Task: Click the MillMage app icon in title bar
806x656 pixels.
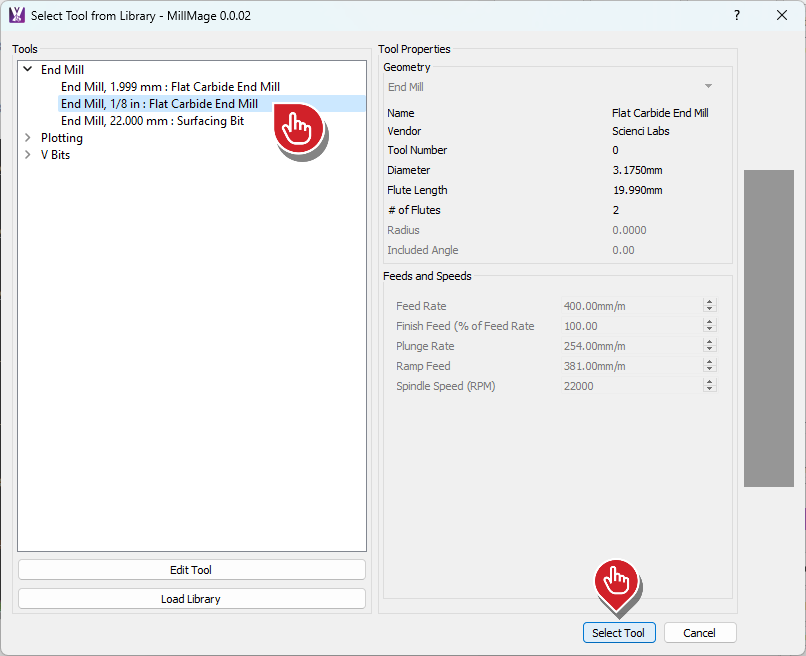Action: tap(16, 15)
